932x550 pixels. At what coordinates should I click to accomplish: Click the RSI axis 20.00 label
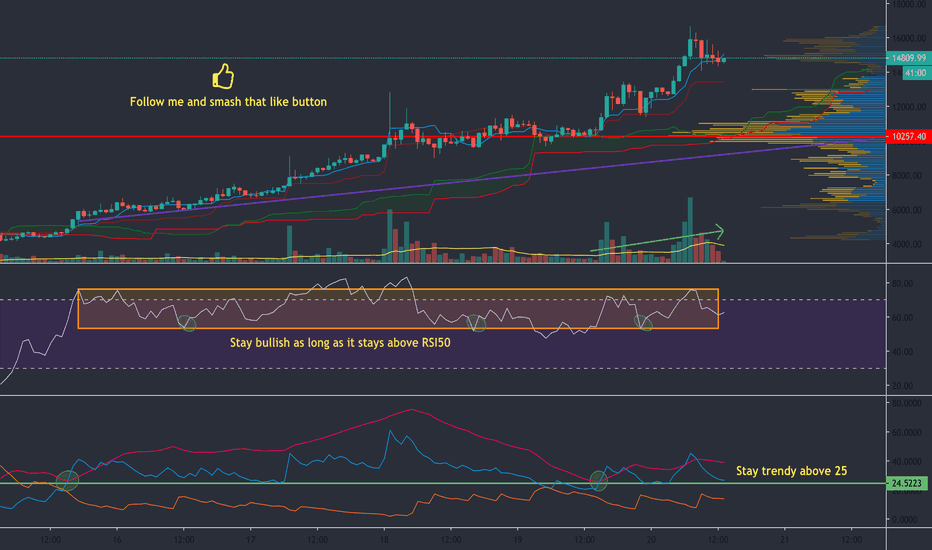point(902,386)
